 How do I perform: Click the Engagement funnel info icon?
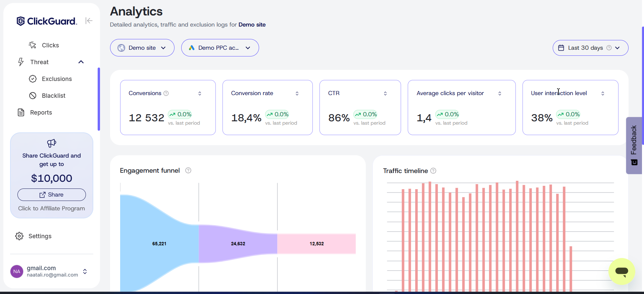[188, 170]
